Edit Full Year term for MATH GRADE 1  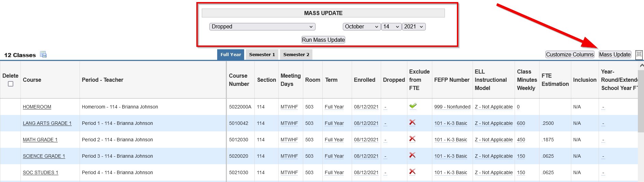click(x=334, y=140)
